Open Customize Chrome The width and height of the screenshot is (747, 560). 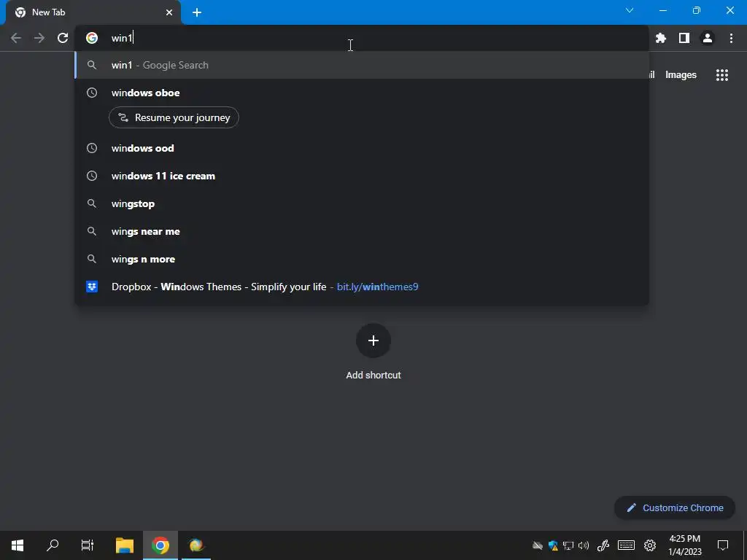click(x=675, y=507)
